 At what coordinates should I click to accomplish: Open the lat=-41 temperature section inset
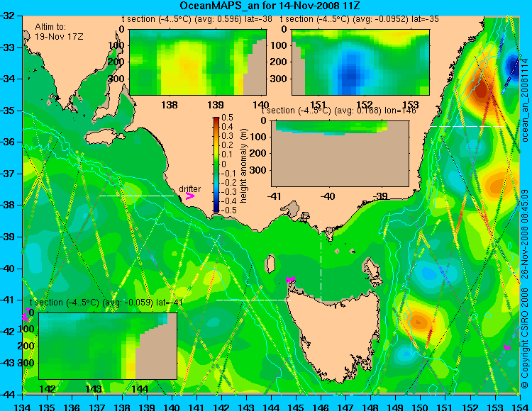tap(108, 346)
